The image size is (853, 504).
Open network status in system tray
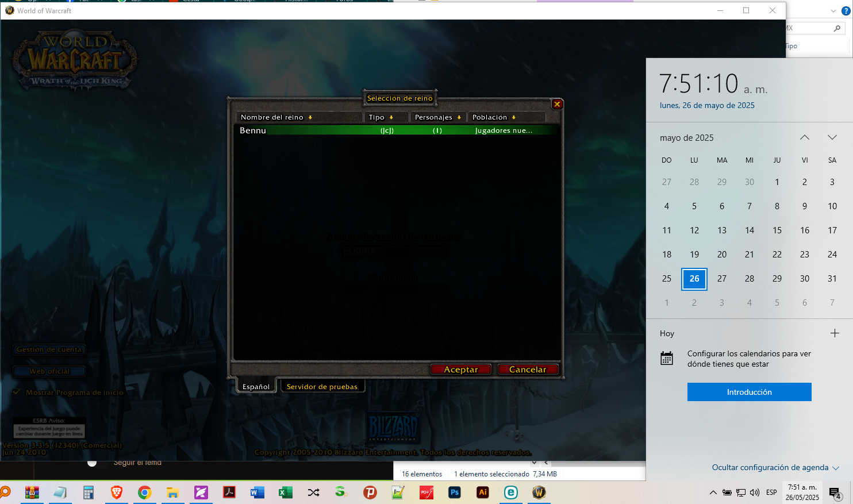(x=741, y=493)
